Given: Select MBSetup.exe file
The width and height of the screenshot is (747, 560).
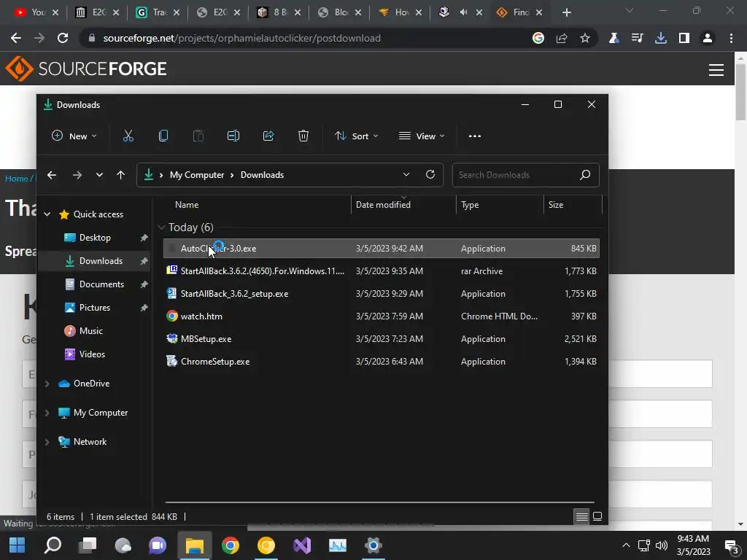Looking at the screenshot, I should 381,339.
